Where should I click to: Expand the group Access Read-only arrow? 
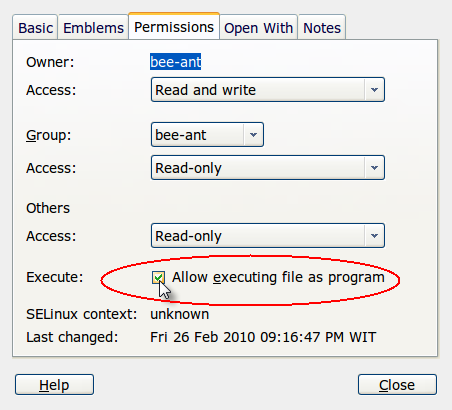[374, 168]
